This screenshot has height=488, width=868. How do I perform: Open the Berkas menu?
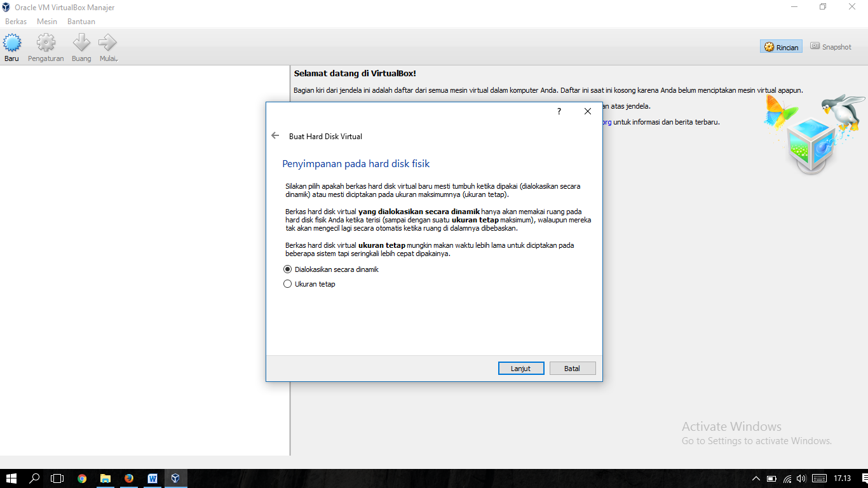click(16, 21)
